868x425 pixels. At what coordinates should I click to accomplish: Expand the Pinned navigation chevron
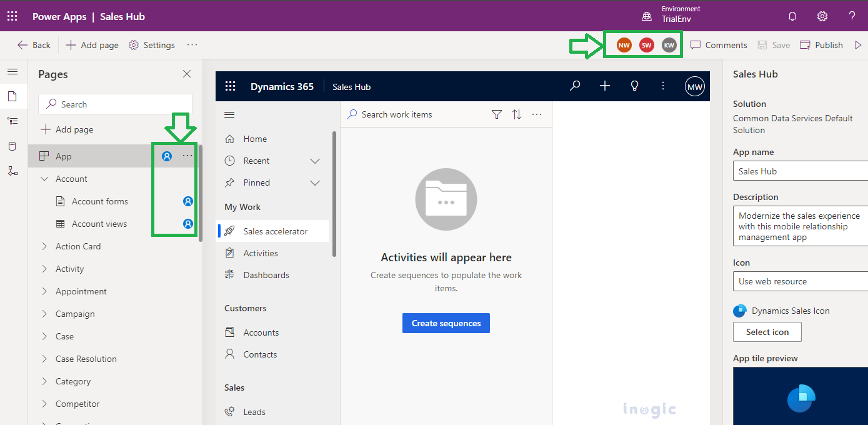click(315, 182)
